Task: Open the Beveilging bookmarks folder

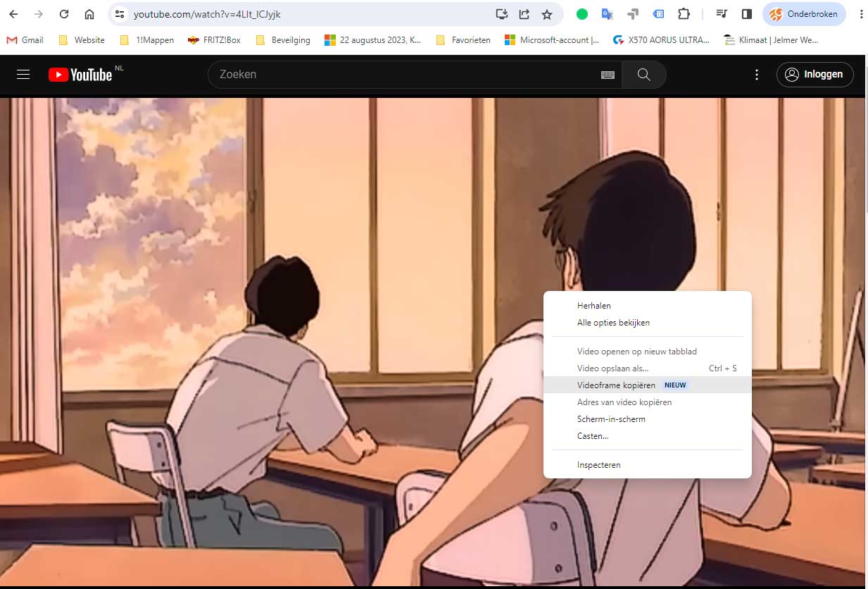Action: point(283,40)
